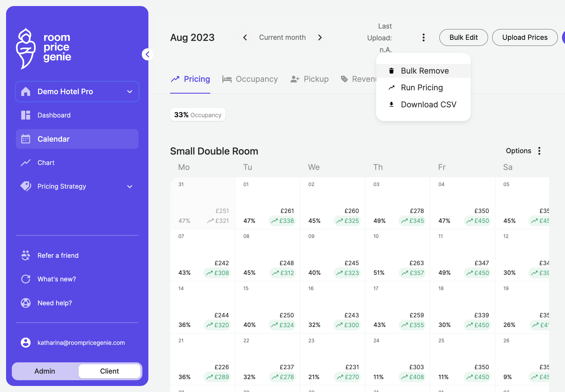This screenshot has width=565, height=392.
Task: Choose Download CSV from the menu
Action: [x=423, y=104]
